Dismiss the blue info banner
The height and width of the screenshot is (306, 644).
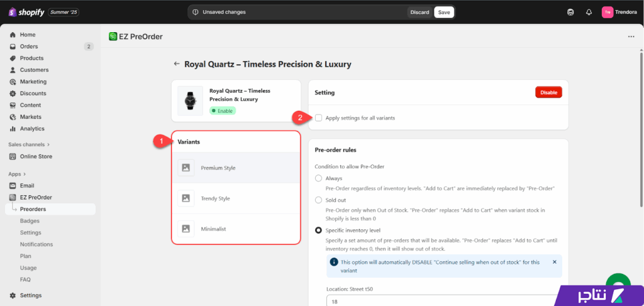click(x=554, y=262)
